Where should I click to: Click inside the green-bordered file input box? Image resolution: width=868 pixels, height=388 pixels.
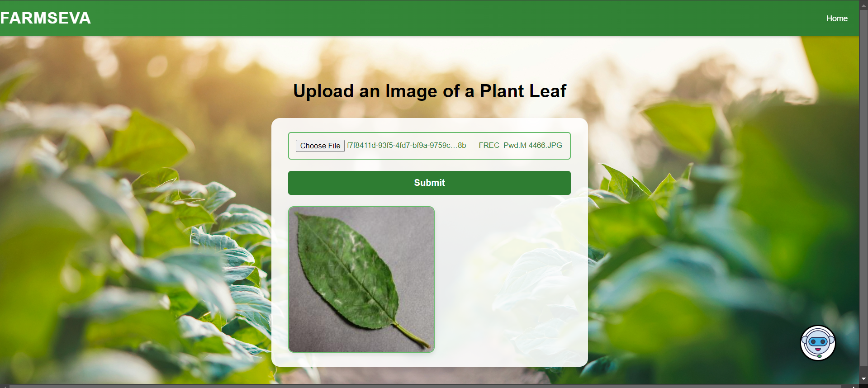429,146
